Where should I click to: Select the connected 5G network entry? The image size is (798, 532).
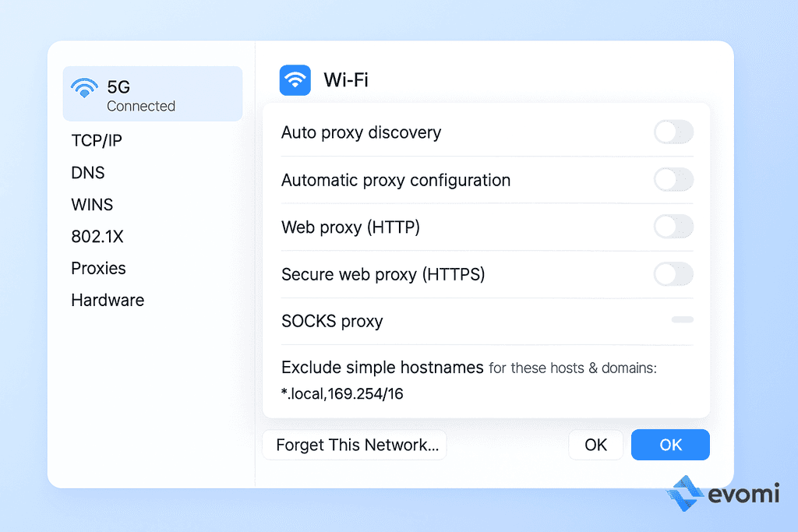152,93
